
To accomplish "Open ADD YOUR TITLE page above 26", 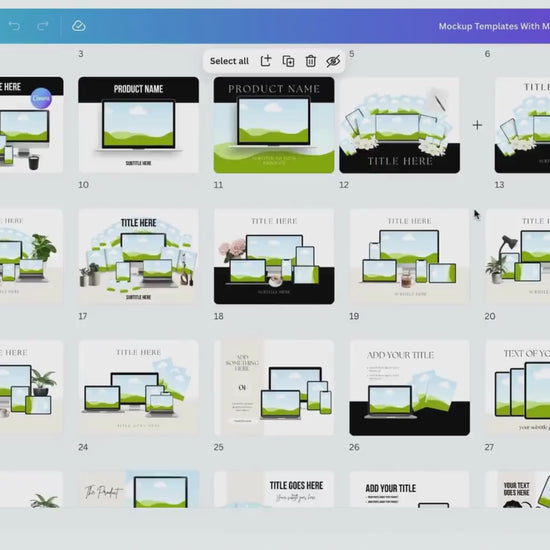I will pyautogui.click(x=409, y=388).
